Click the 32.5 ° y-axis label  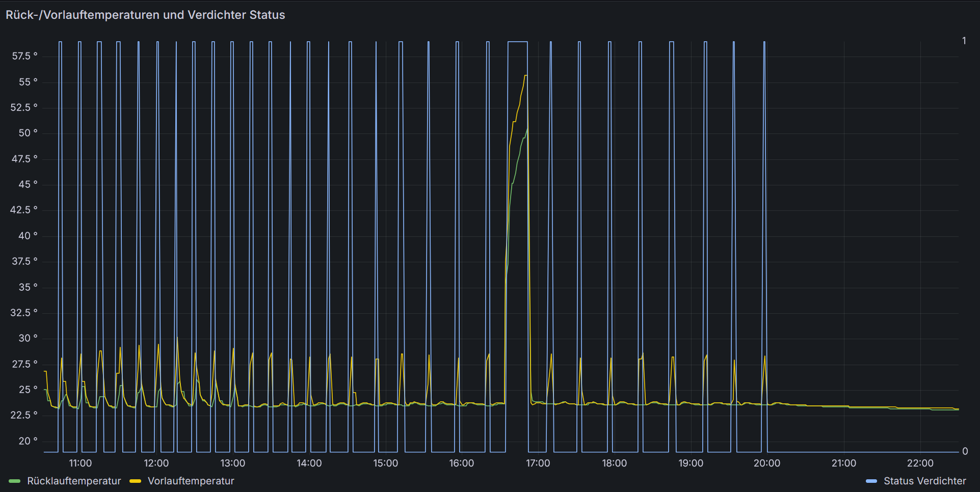click(24, 313)
